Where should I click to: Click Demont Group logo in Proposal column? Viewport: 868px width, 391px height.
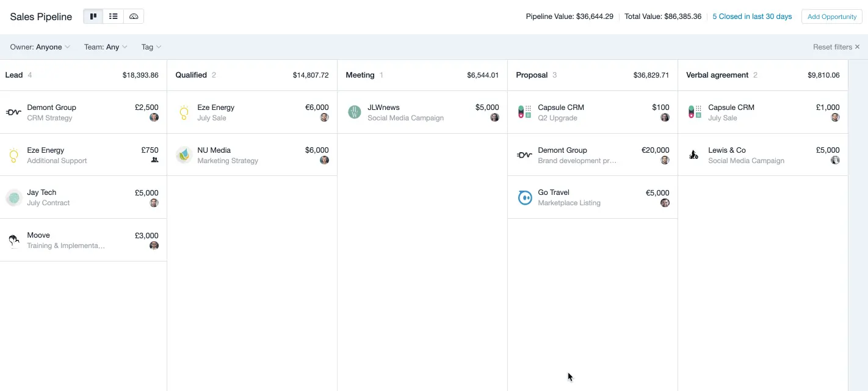click(x=524, y=155)
